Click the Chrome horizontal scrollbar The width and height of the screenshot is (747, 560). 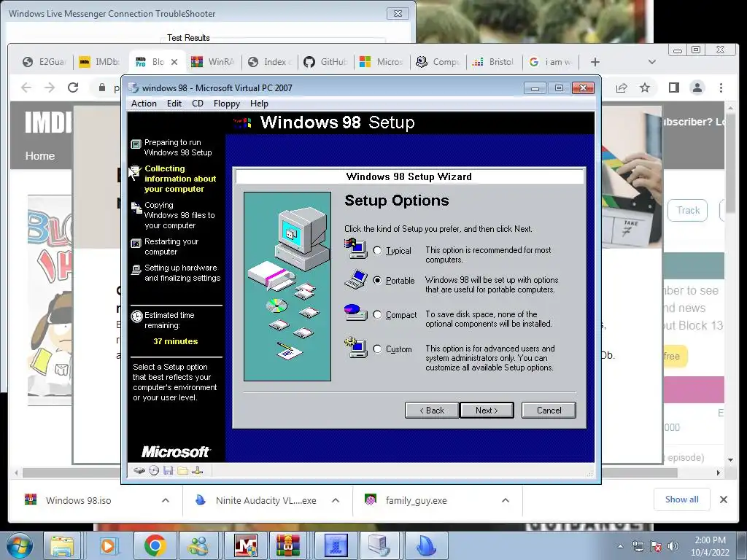[x=350, y=472]
